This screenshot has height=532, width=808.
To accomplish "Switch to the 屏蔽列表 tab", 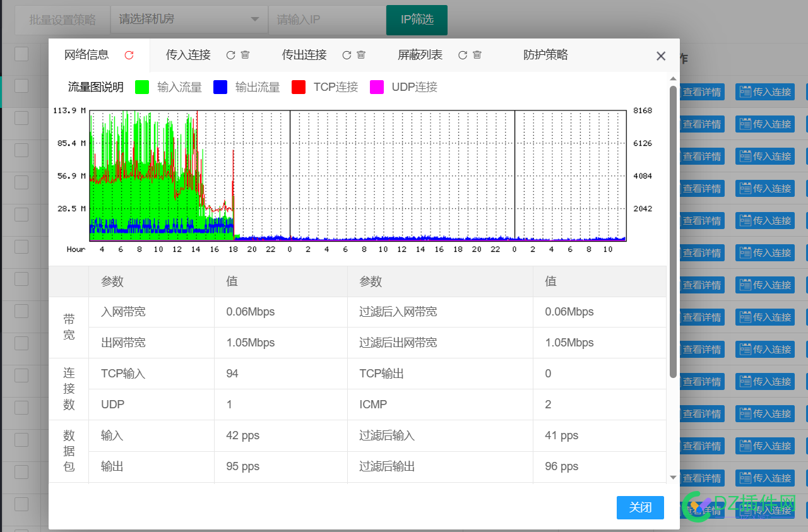I will click(420, 55).
